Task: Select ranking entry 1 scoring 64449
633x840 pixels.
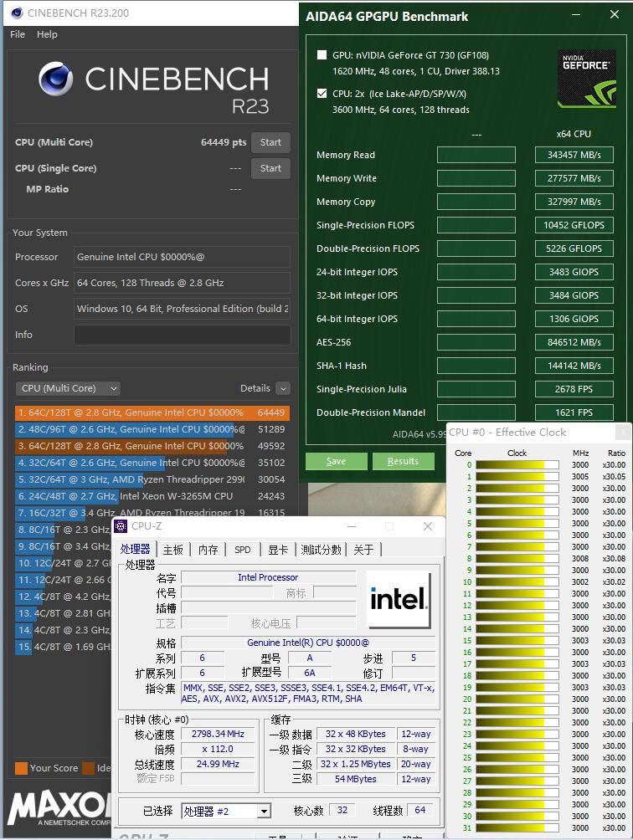Action: click(152, 412)
